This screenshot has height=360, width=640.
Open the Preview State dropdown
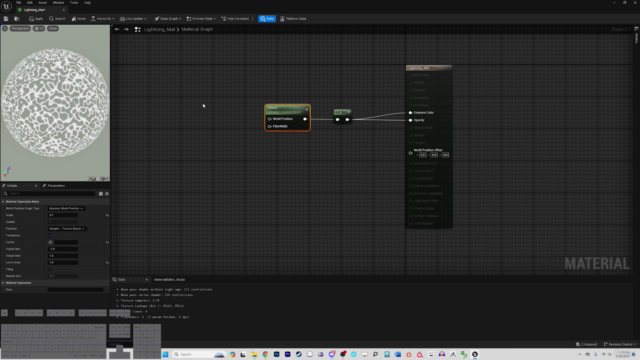(x=201, y=19)
